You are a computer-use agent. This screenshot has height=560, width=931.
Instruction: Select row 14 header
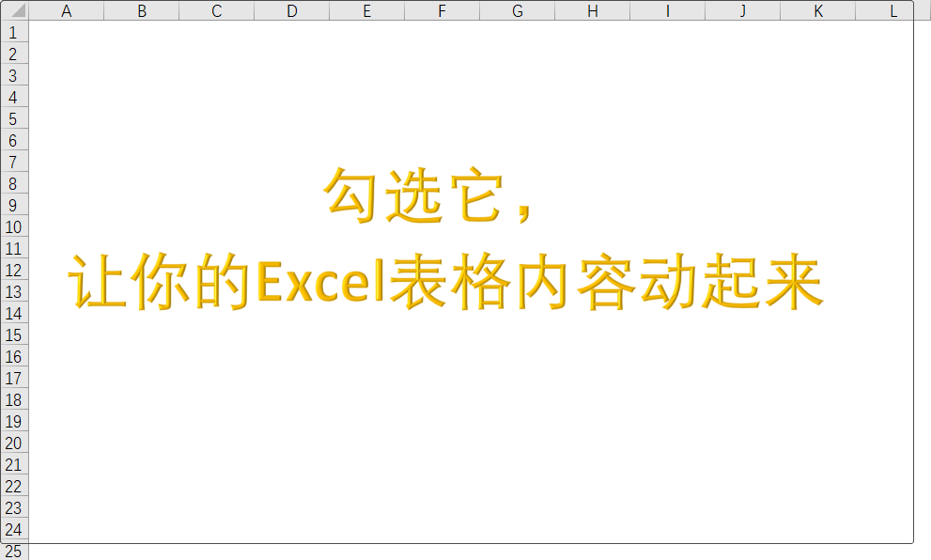pos(14,313)
